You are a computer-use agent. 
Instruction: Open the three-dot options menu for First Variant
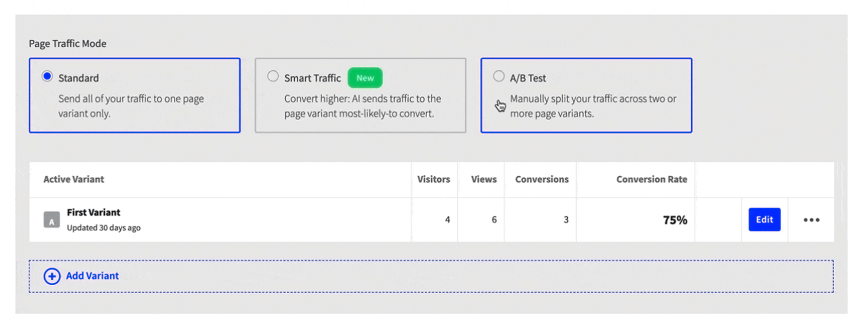[x=811, y=220]
